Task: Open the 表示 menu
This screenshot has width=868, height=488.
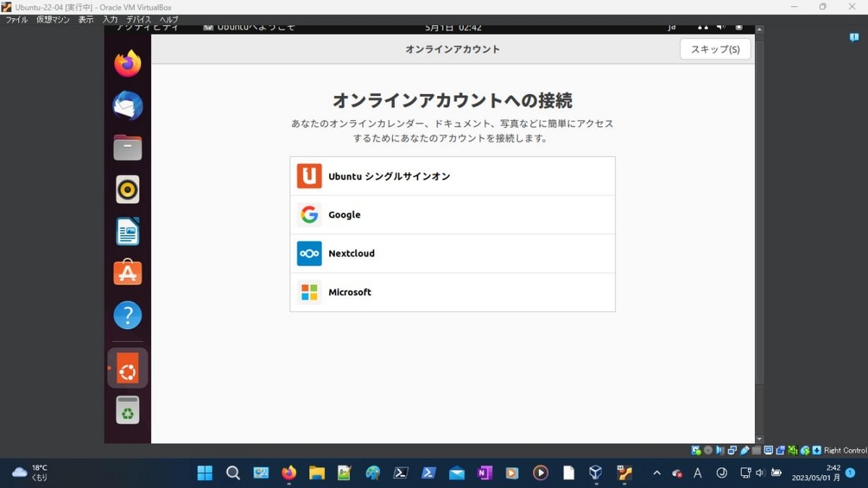Action: tap(86, 20)
